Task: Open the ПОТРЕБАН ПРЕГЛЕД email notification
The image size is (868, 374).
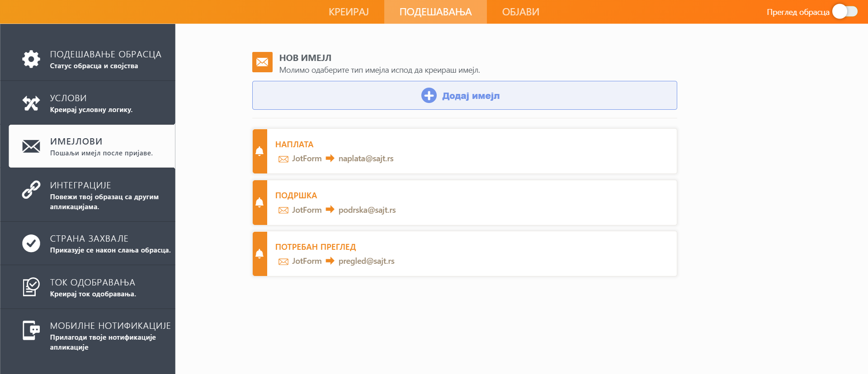Action: point(465,254)
